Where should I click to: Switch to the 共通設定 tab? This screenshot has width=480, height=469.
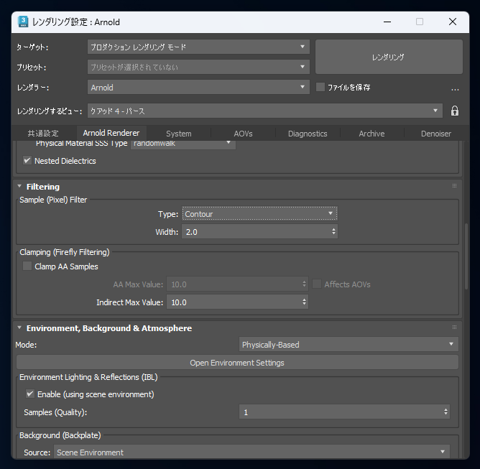coord(43,134)
